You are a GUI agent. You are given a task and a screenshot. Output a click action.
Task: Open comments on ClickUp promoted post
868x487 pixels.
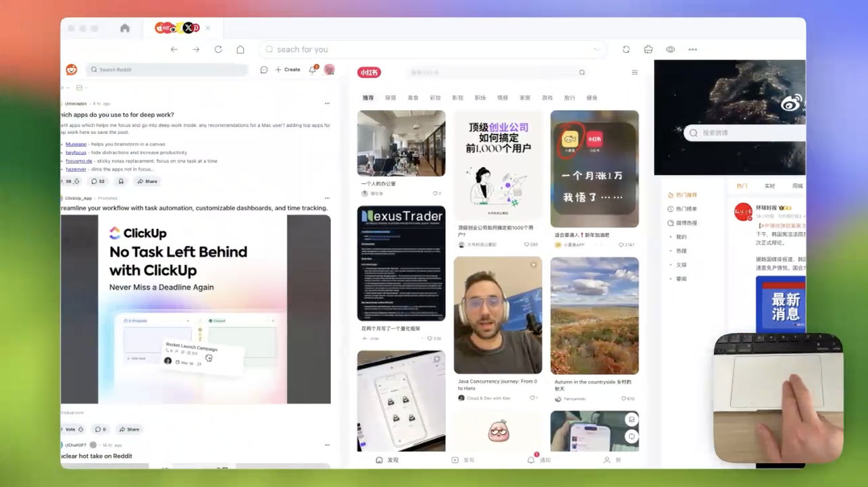click(x=101, y=429)
